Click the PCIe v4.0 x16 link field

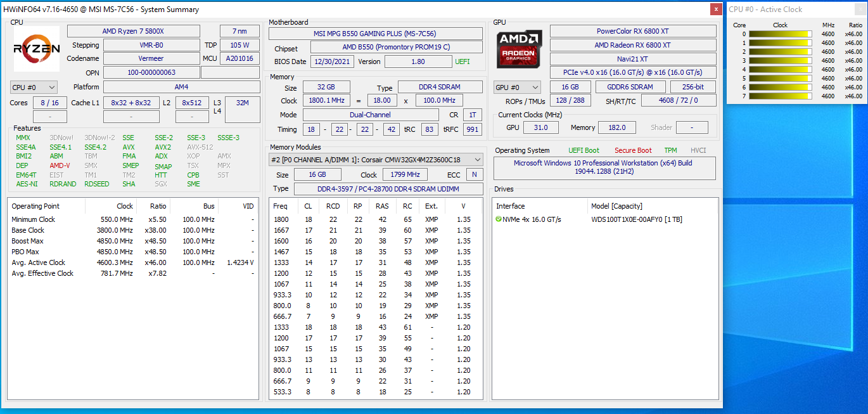[x=633, y=73]
